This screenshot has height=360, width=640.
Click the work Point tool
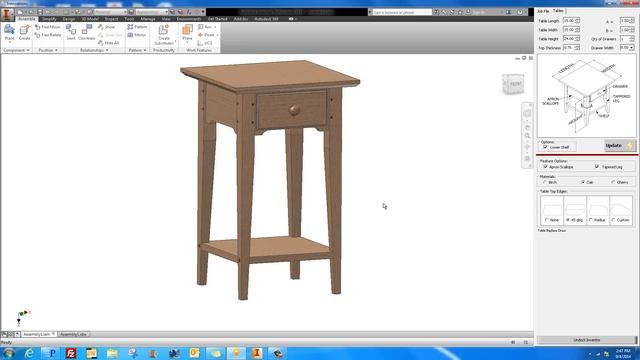click(x=206, y=35)
